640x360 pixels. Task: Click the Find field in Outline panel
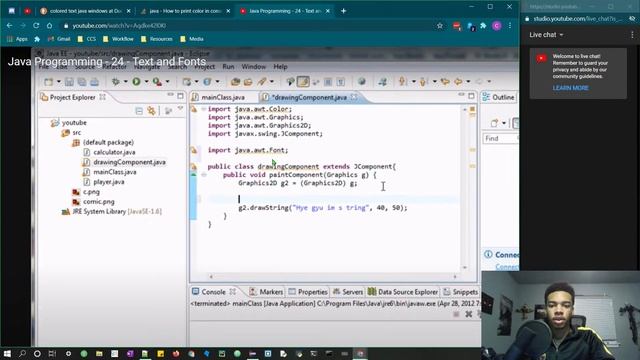pos(500,138)
